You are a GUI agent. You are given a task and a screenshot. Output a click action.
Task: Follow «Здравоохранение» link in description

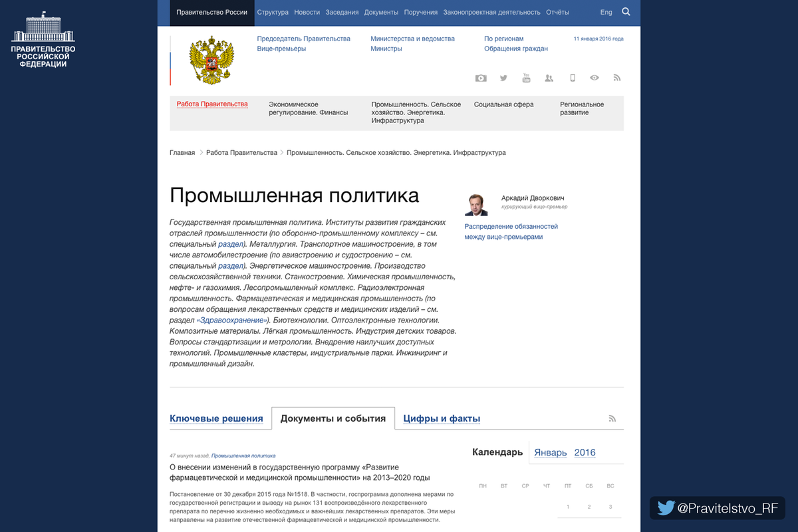pyautogui.click(x=233, y=320)
